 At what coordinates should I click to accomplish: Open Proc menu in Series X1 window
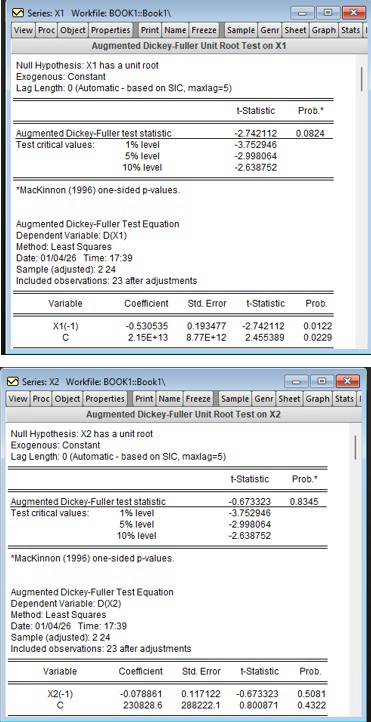pos(46,30)
